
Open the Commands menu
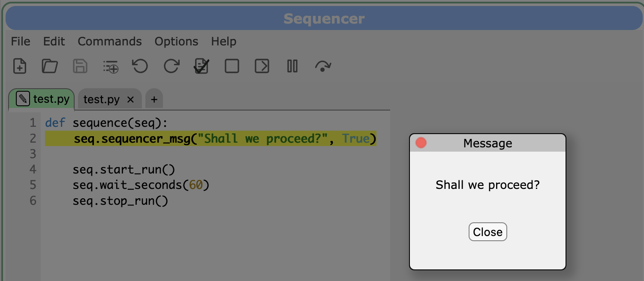(x=110, y=42)
